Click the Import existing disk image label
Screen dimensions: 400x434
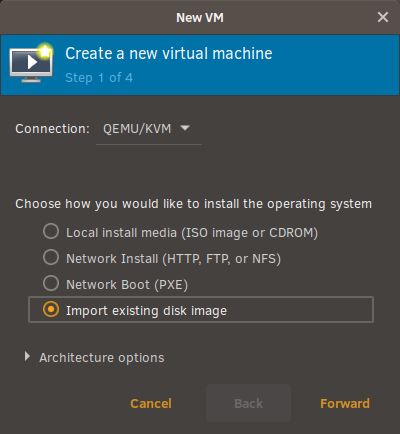146,311
